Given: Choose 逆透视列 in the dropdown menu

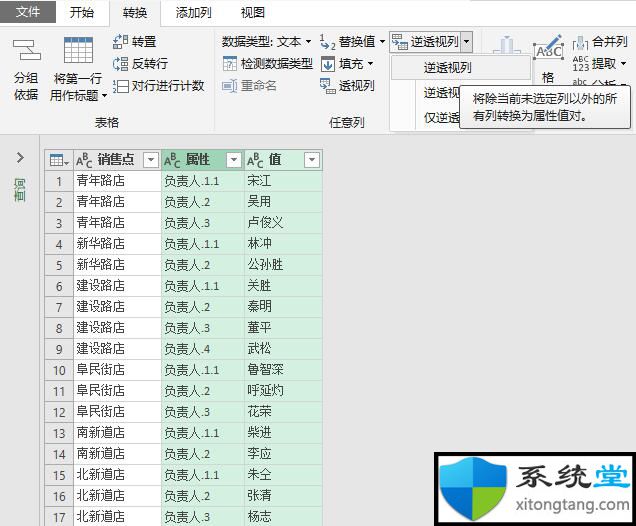Looking at the screenshot, I should [x=461, y=67].
